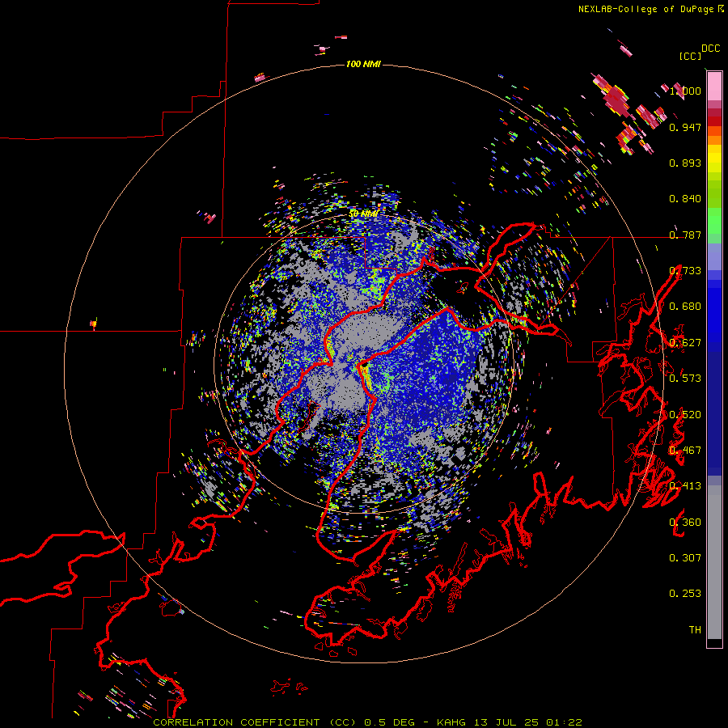Click the 0.680 color scale value

point(685,307)
